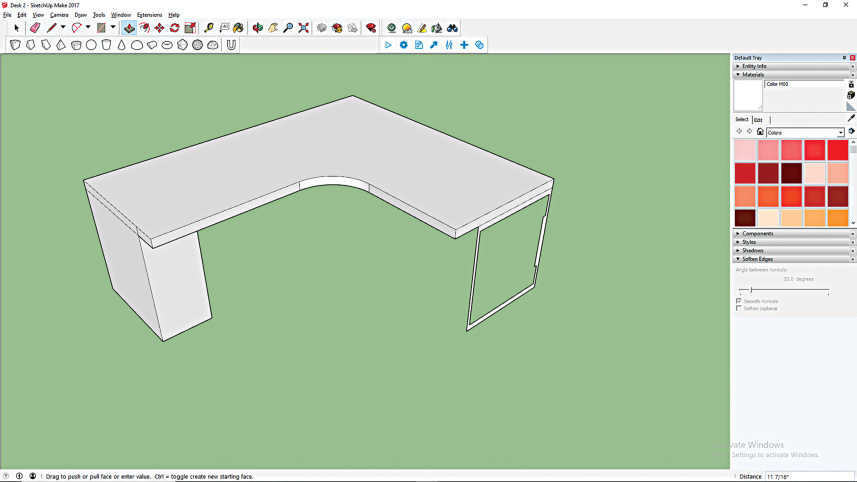The height and width of the screenshot is (482, 857).
Task: Open the Extensions menu
Action: pyautogui.click(x=149, y=15)
